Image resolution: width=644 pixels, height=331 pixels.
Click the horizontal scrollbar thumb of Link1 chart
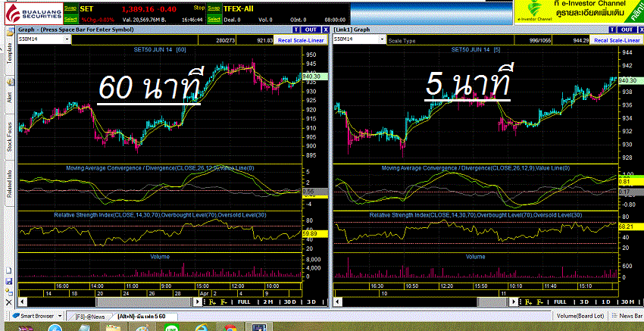pos(494,302)
